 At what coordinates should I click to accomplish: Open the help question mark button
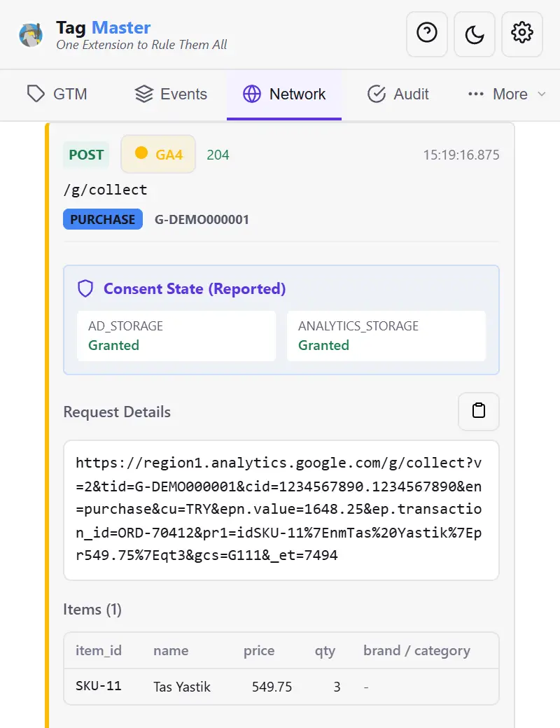coord(427,34)
